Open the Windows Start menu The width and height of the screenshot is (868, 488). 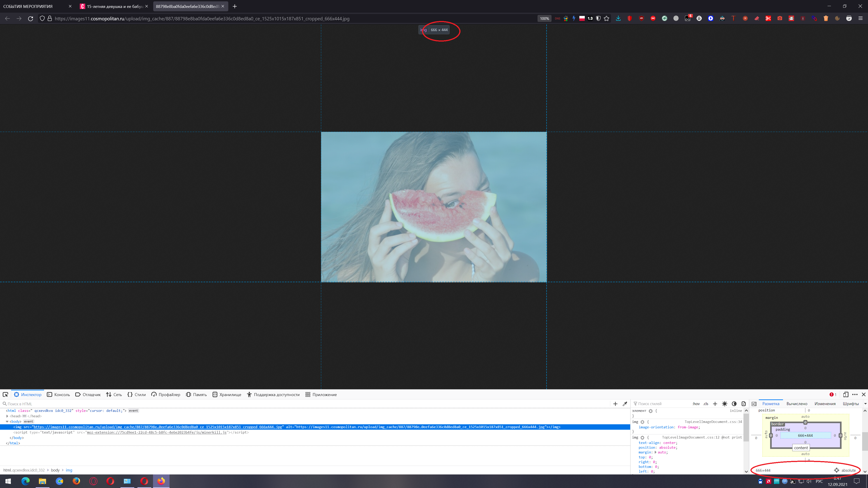[x=8, y=481]
